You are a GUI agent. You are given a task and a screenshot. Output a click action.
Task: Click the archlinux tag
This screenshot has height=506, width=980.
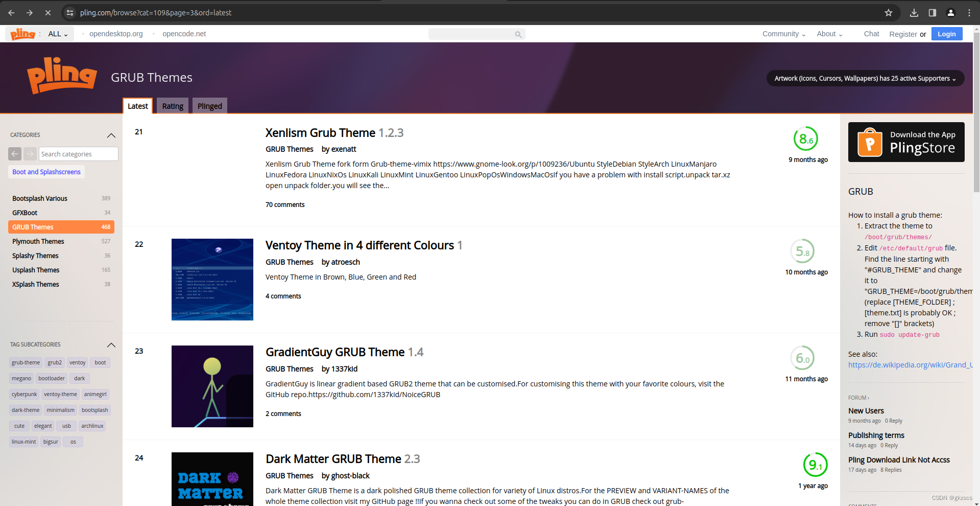(92, 426)
